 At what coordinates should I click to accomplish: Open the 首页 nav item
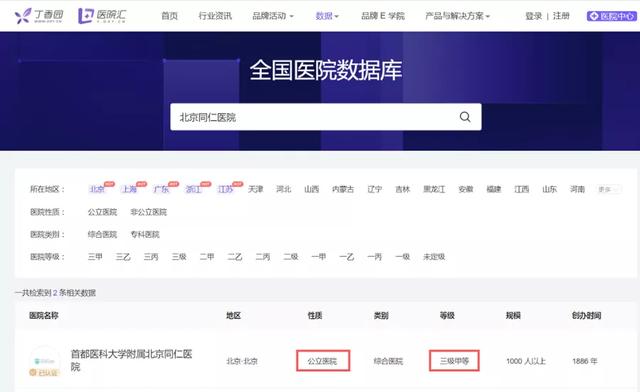click(169, 16)
